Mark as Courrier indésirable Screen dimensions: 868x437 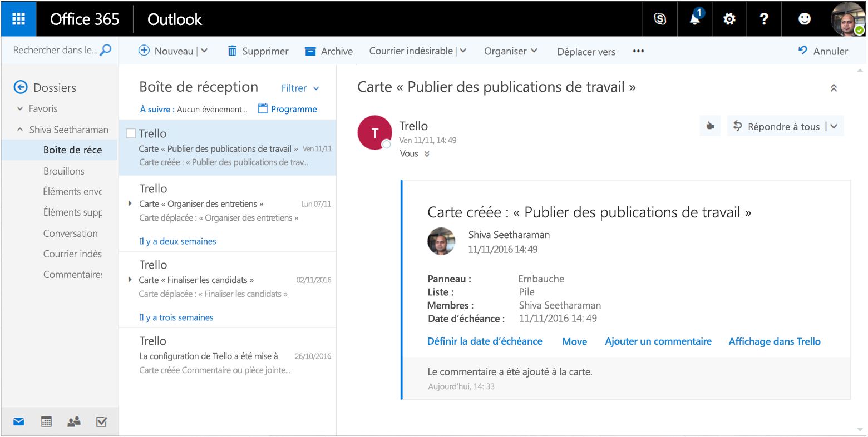pos(411,51)
